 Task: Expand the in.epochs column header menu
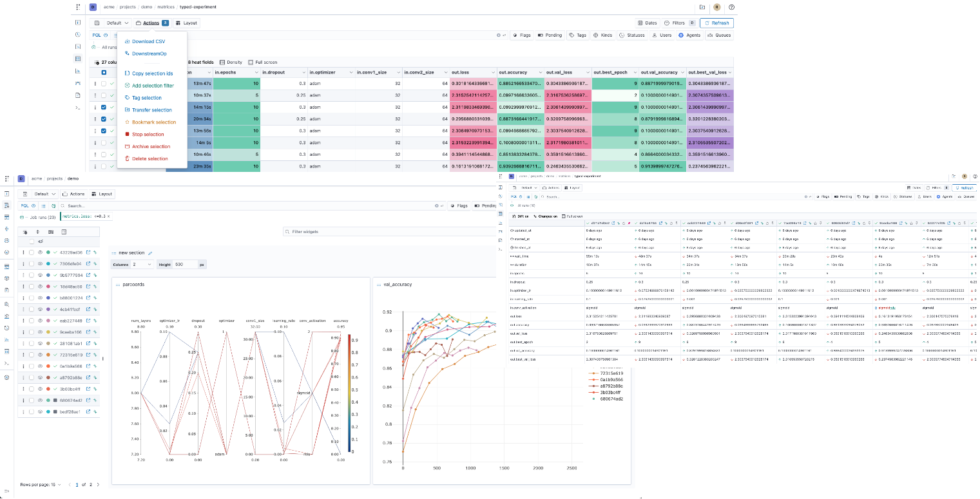coord(258,73)
